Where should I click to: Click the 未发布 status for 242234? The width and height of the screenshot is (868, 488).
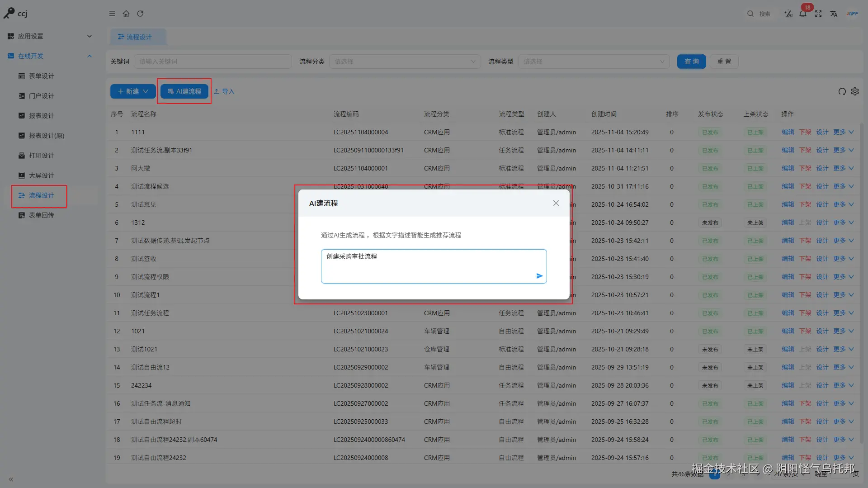[x=710, y=385]
